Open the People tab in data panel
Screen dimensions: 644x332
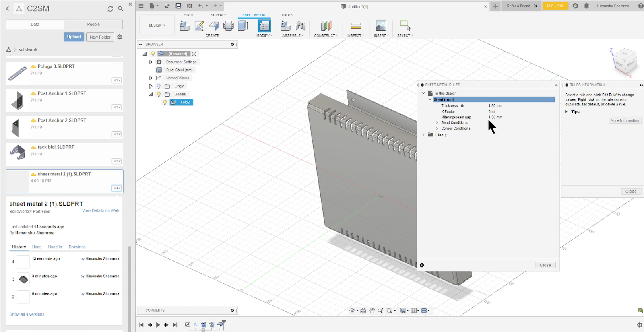93,24
